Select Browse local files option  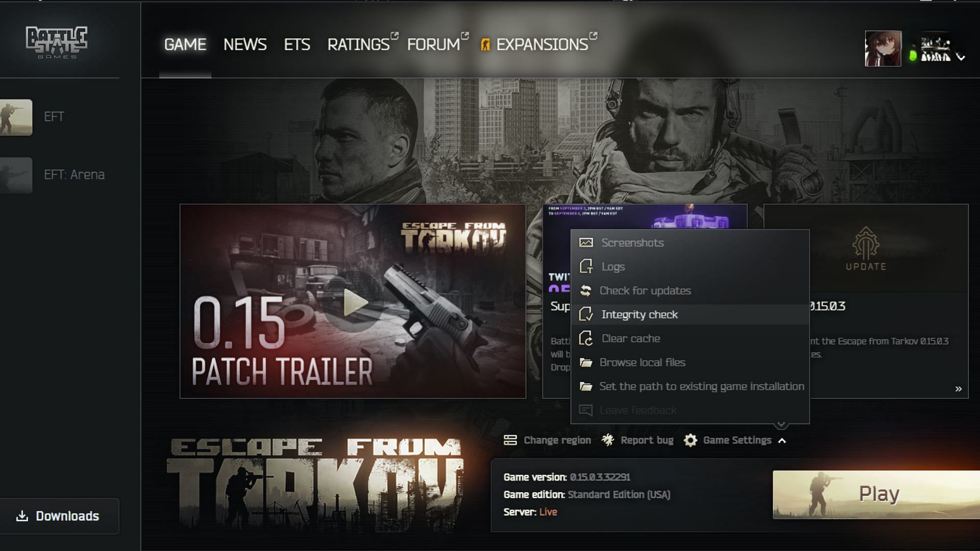(644, 362)
